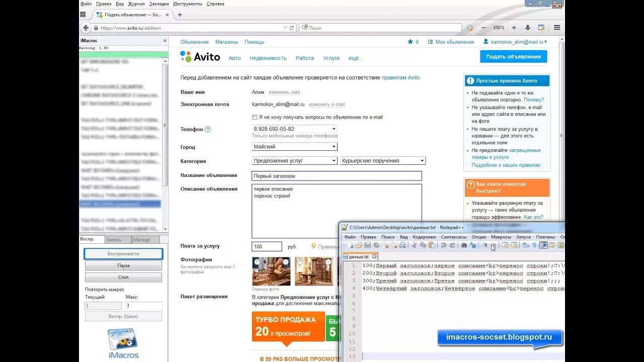The width and height of the screenshot is (644, 362).
Task: Close the iMacros sidebar panel
Action: [165, 41]
